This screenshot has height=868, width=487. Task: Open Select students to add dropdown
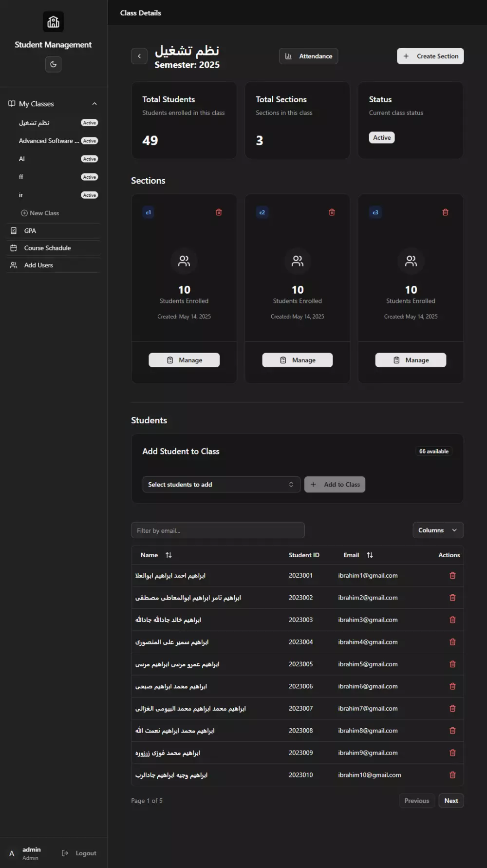[221, 484]
